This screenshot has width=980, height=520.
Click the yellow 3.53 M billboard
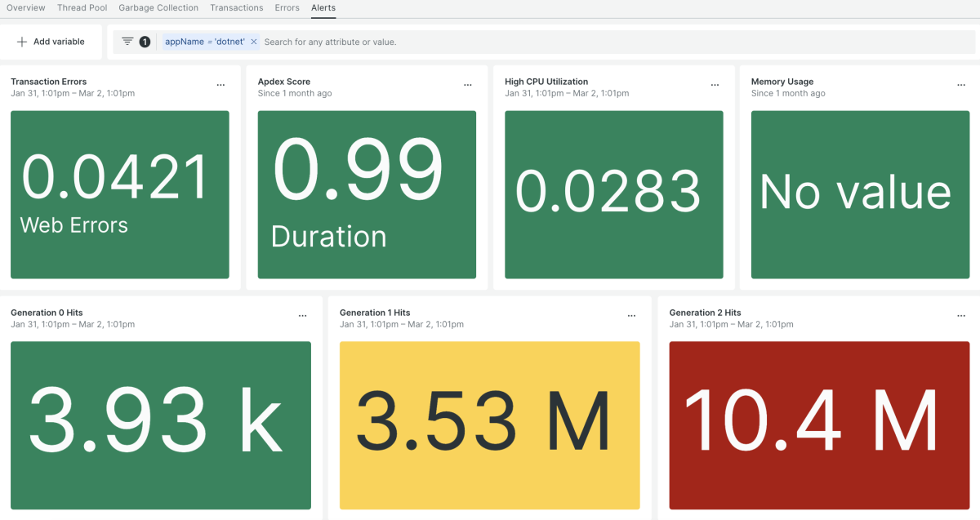489,424
